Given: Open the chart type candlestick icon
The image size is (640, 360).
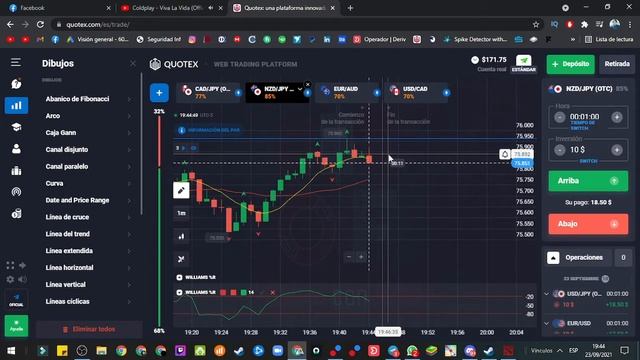Looking at the screenshot, I should click(181, 236).
